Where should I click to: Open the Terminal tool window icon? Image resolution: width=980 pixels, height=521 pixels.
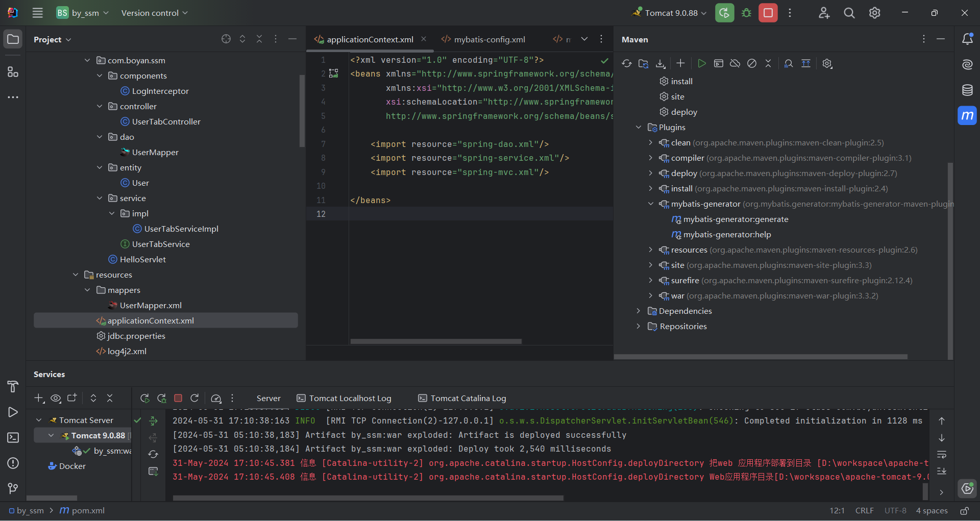[13, 438]
